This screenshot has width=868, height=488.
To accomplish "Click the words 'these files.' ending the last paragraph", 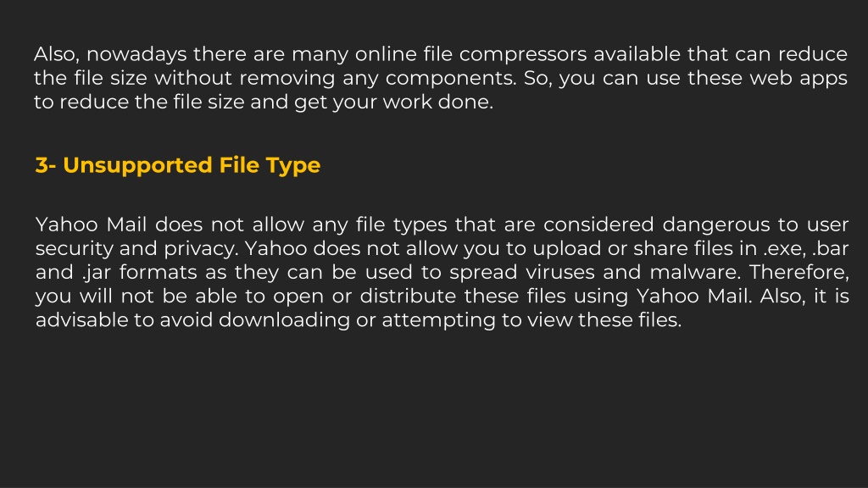I will coord(630,319).
